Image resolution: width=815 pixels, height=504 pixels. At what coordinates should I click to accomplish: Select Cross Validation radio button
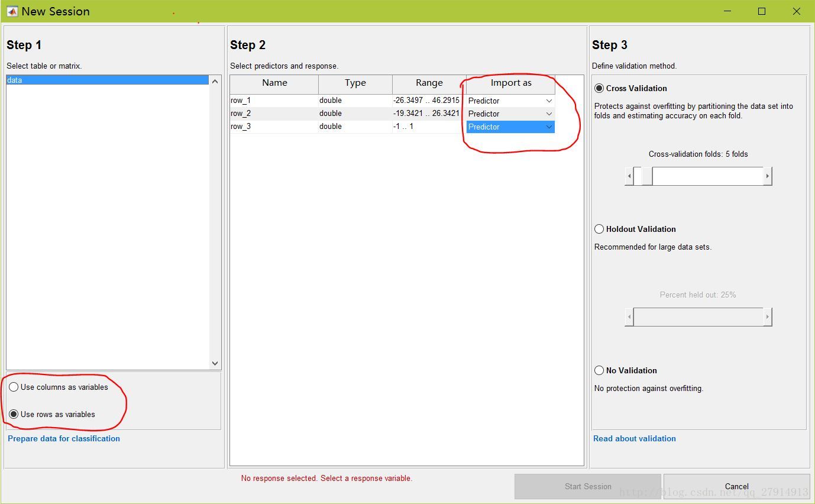pyautogui.click(x=599, y=88)
